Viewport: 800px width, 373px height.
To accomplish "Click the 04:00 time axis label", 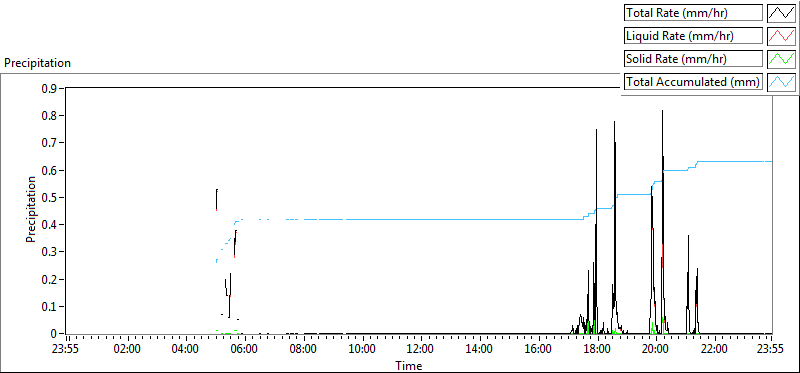I will pos(186,350).
